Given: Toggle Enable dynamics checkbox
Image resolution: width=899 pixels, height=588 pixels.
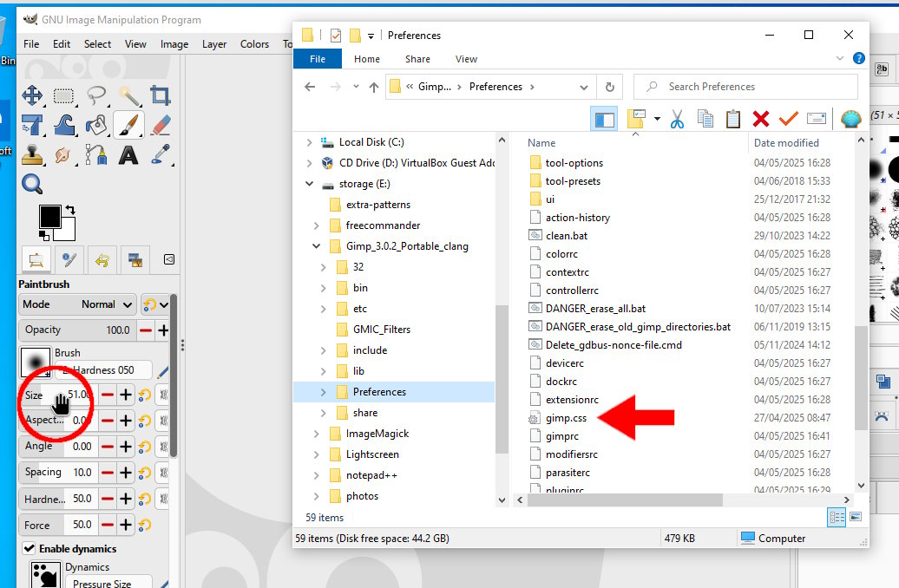Looking at the screenshot, I should pos(30,548).
